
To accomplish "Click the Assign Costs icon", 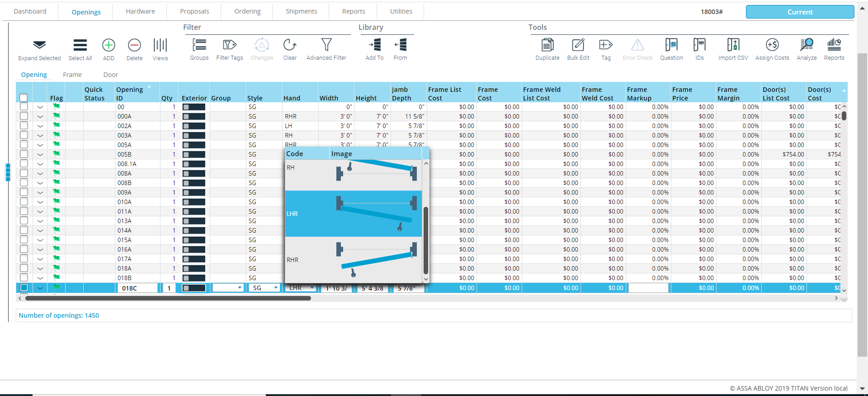I will point(772,45).
